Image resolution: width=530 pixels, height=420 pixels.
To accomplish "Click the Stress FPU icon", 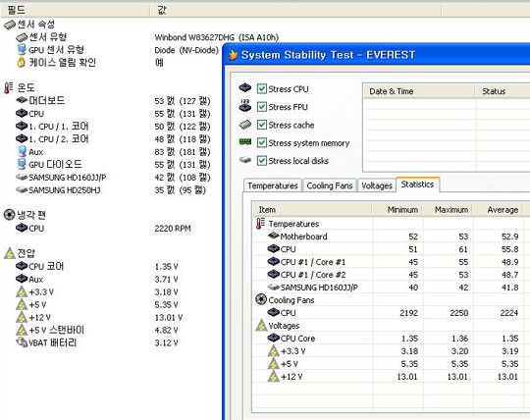I will point(245,106).
